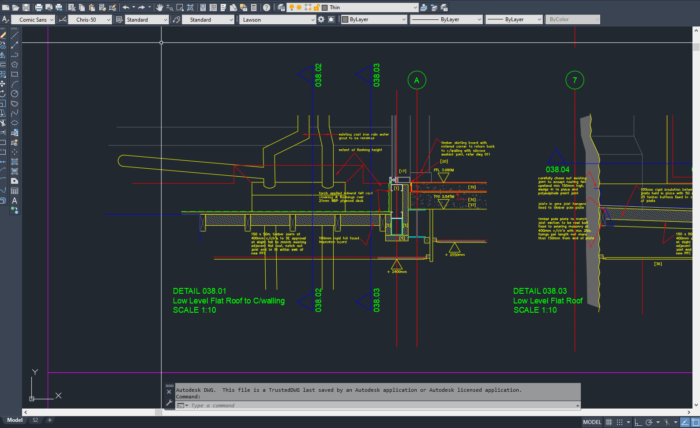Switch to the Model tab
Viewport: 700px width, 428px height.
(14, 421)
